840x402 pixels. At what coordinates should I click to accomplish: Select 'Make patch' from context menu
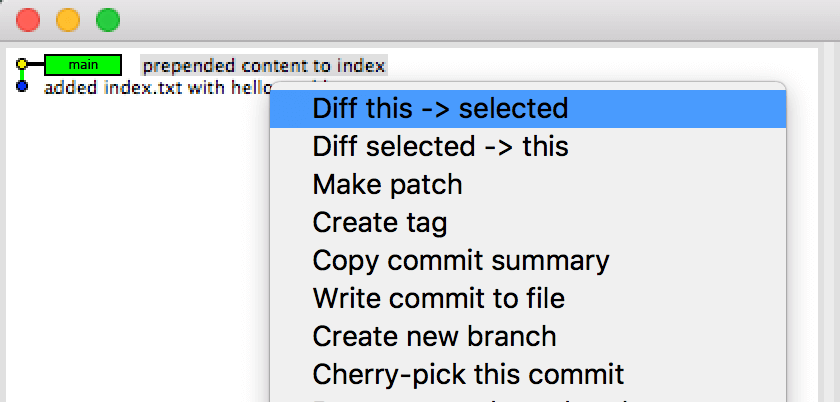[x=387, y=184]
